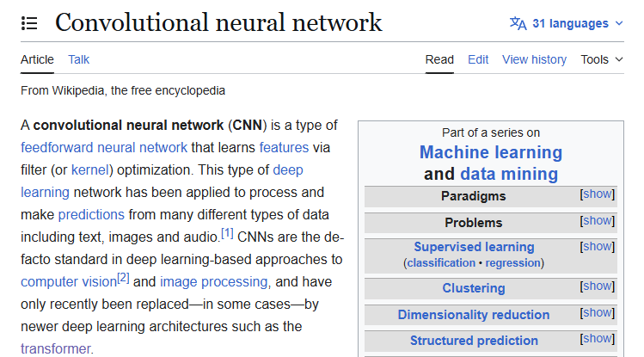Show the Paradigms section
The height and width of the screenshot is (357, 644).
pyautogui.click(x=598, y=194)
